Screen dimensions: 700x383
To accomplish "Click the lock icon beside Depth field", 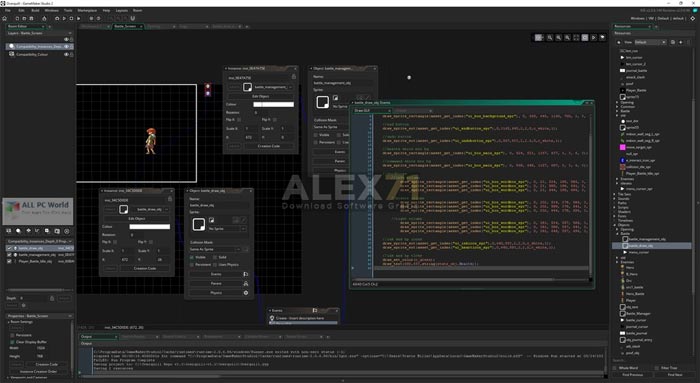I will (x=52, y=298).
